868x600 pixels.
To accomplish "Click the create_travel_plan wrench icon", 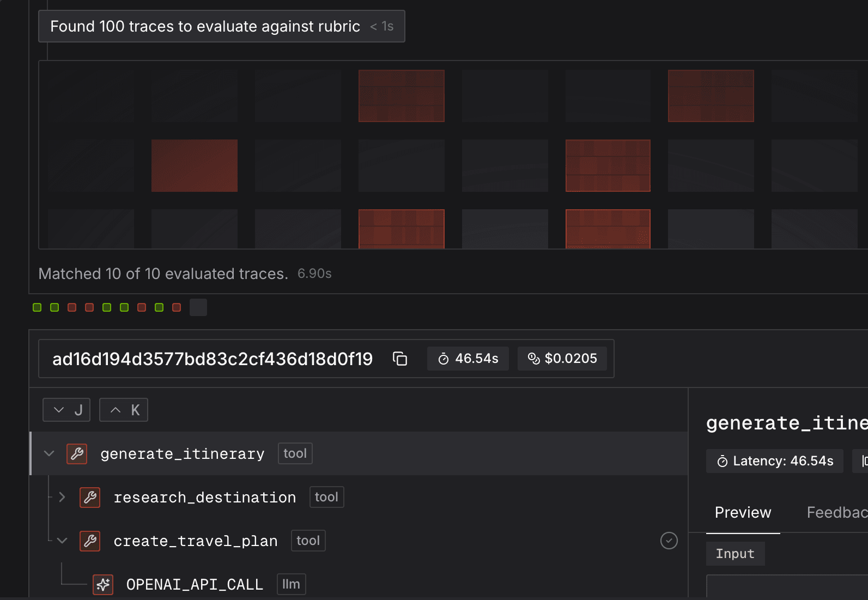I will point(90,541).
